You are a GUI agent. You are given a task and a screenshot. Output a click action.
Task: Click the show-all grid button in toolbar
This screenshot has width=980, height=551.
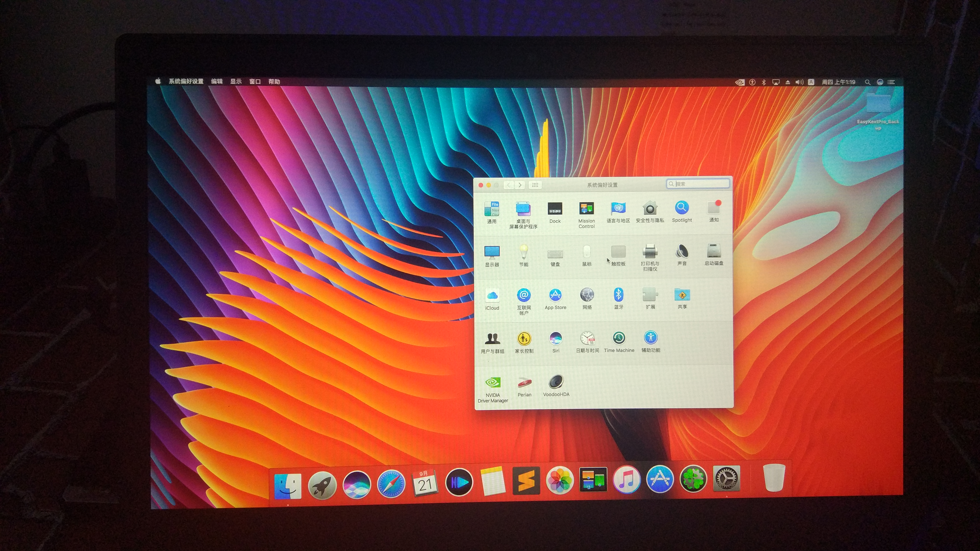pyautogui.click(x=535, y=185)
